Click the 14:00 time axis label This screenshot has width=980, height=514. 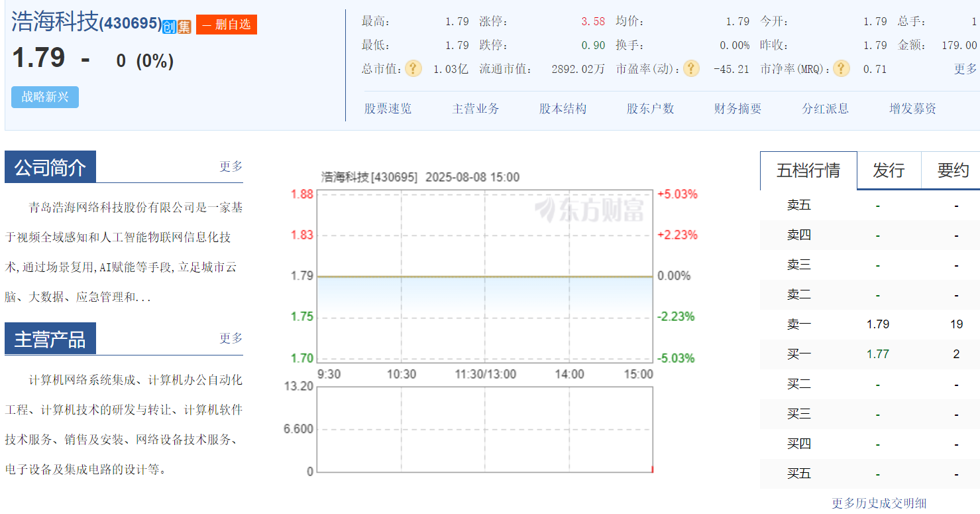569,374
